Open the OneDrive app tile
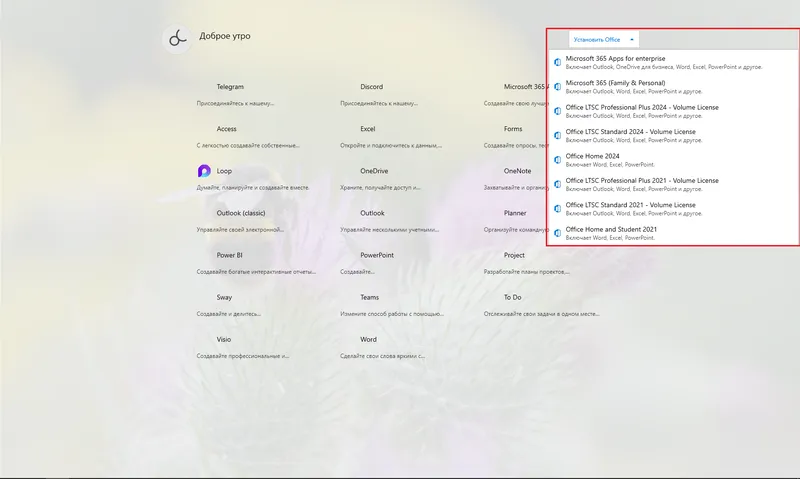The image size is (800, 479). pyautogui.click(x=381, y=179)
